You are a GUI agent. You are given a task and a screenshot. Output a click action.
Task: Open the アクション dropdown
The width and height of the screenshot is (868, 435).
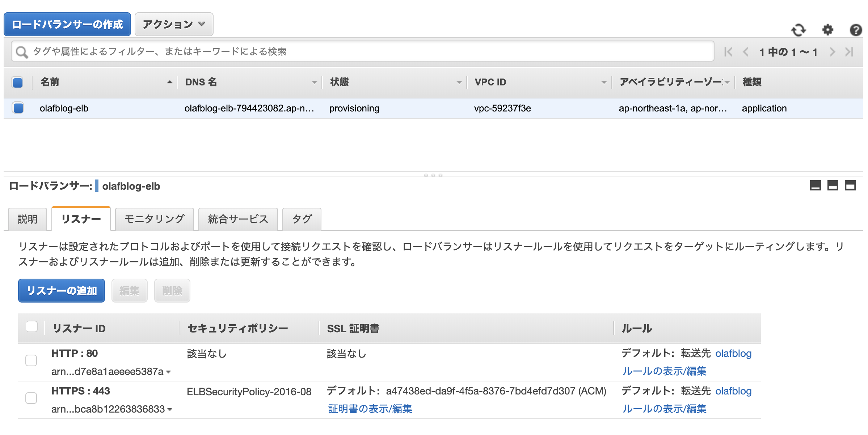pos(173,24)
